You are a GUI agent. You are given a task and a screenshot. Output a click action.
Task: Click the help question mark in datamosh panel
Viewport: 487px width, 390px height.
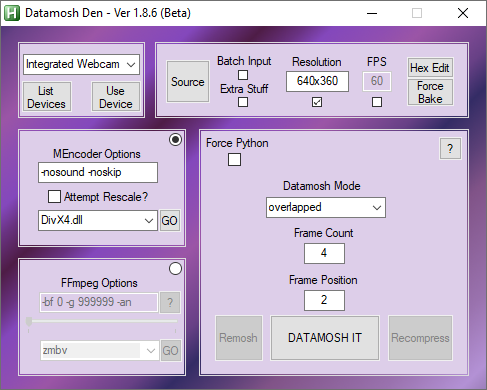450,148
